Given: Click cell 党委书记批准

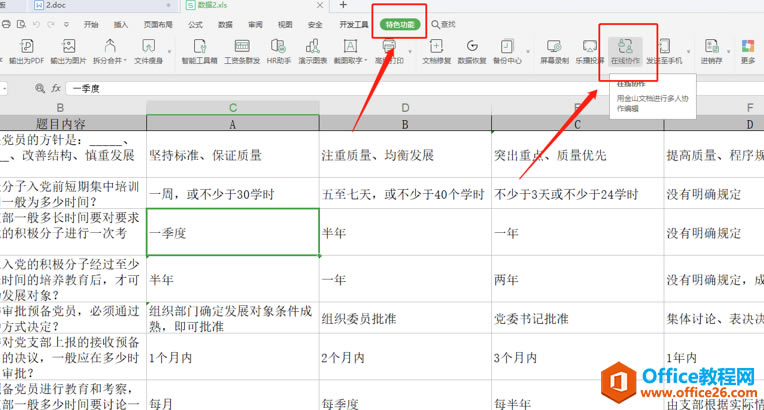Looking at the screenshot, I should point(577,318).
